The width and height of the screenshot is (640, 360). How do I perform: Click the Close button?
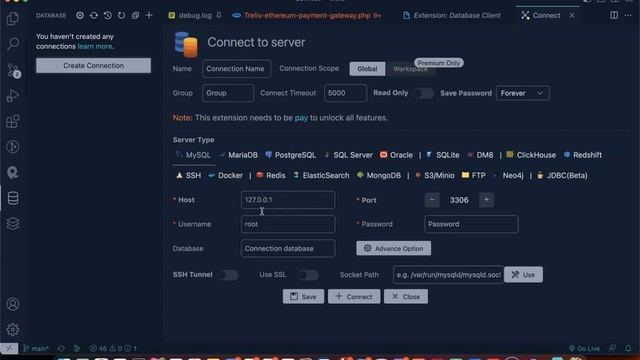(406, 297)
